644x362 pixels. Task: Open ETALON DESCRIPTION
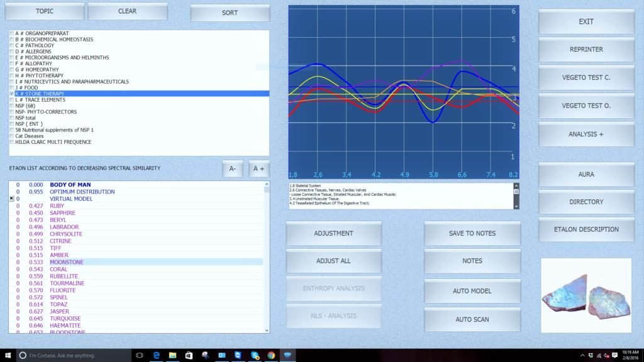click(585, 229)
